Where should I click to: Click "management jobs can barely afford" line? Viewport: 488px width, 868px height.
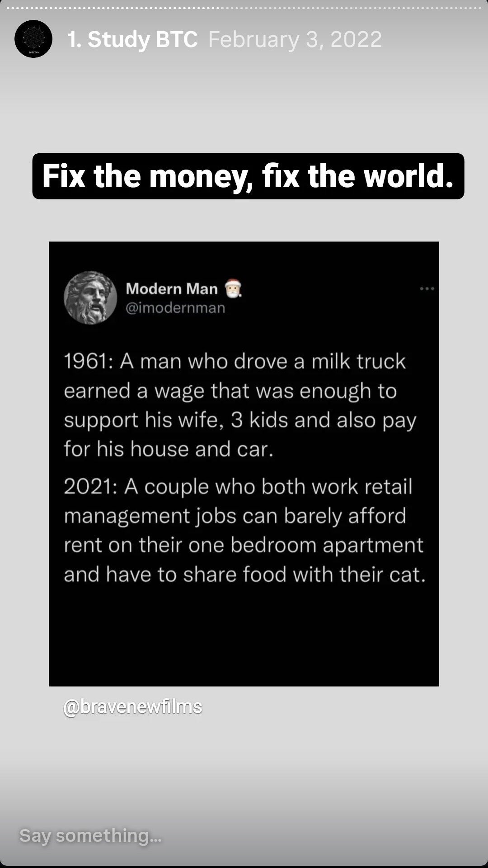point(235,516)
